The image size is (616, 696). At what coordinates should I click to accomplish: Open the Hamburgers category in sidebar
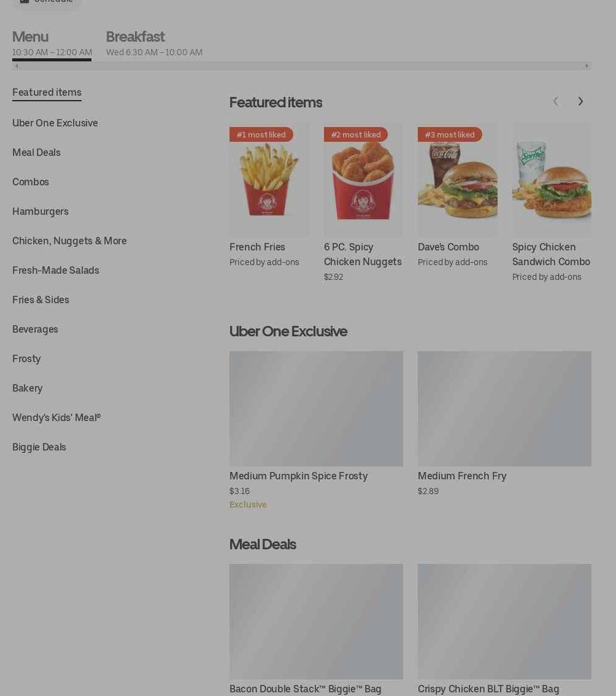tap(40, 211)
